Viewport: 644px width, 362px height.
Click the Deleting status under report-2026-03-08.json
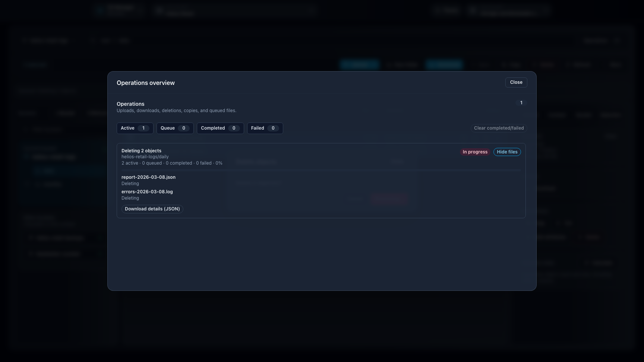[130, 183]
